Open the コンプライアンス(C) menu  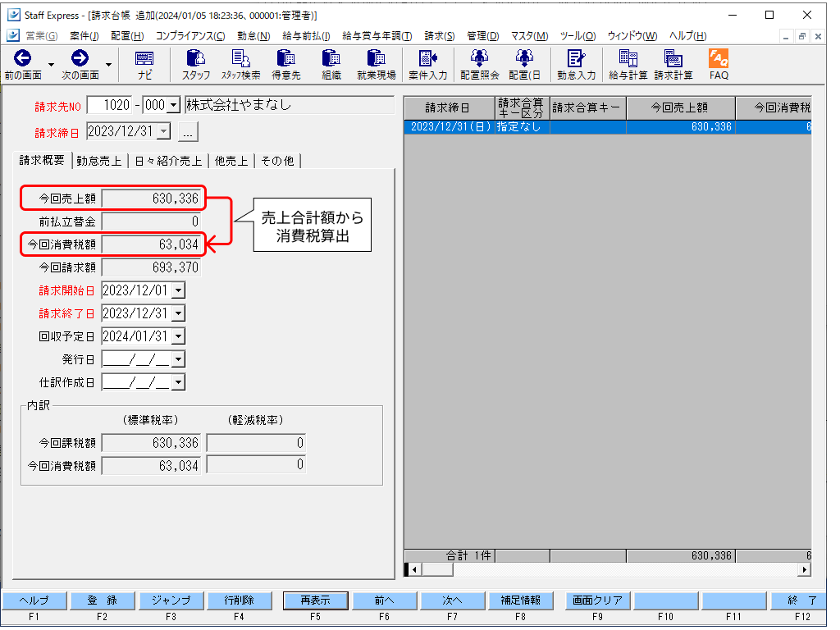(x=190, y=36)
